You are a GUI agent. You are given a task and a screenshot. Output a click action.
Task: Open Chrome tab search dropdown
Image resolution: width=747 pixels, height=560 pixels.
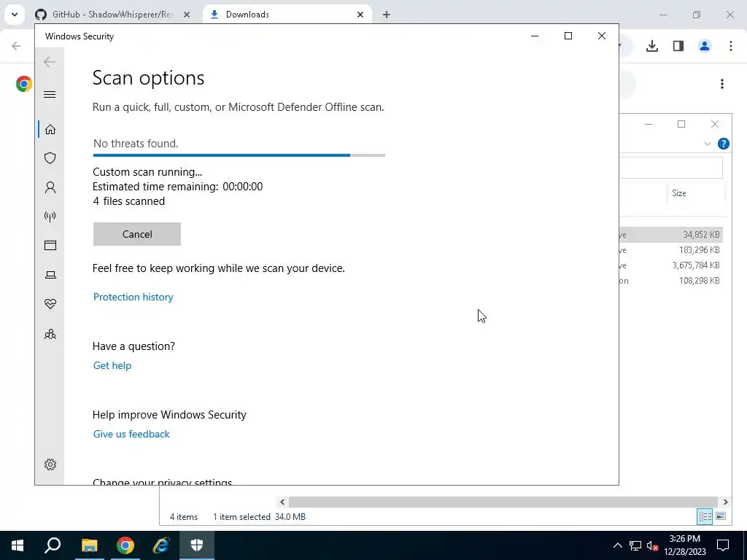pyautogui.click(x=15, y=15)
